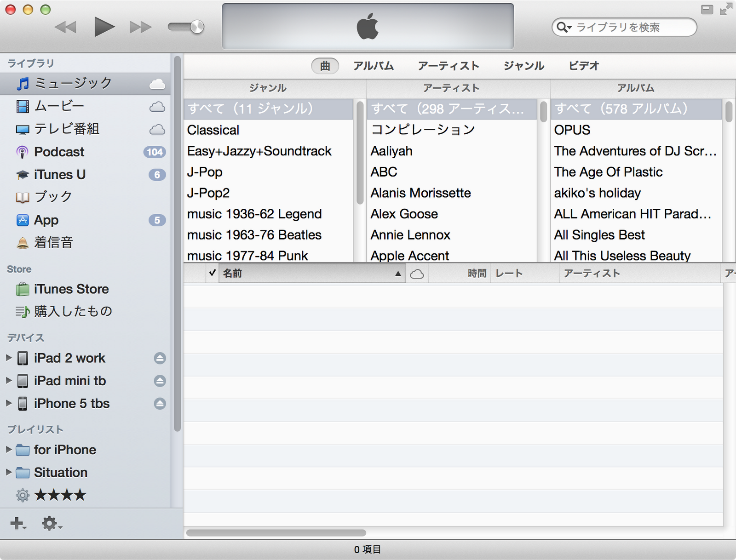Select ミュージック in the library sidebar

coord(85,83)
